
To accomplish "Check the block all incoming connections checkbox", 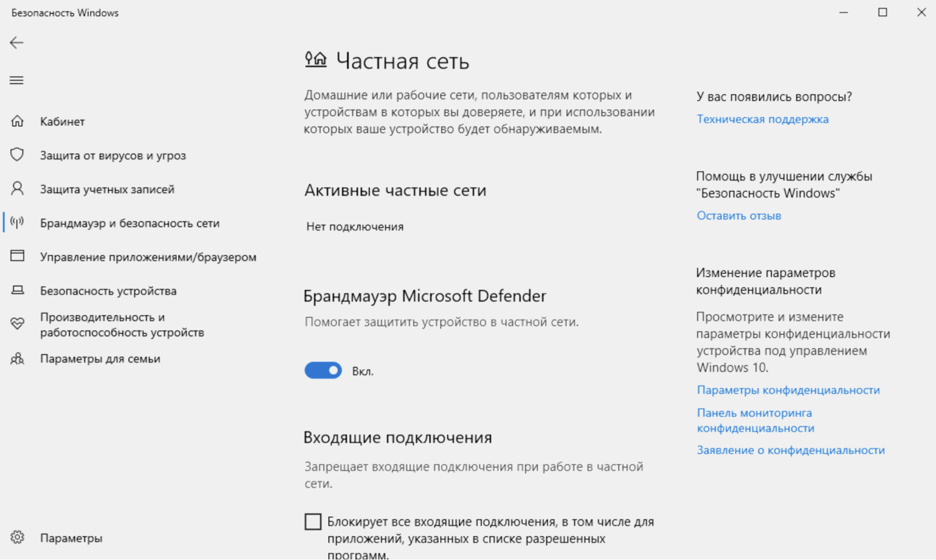I will pos(313,522).
